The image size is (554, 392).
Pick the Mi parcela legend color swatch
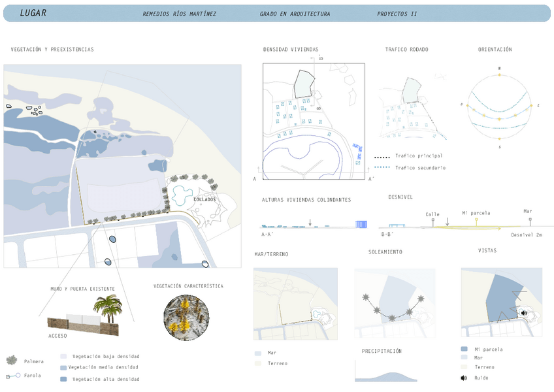click(464, 349)
